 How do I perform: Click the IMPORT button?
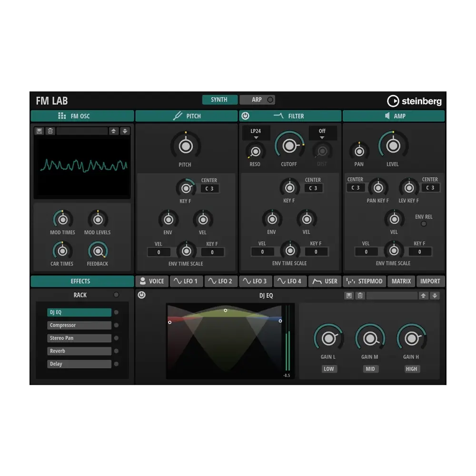430,281
